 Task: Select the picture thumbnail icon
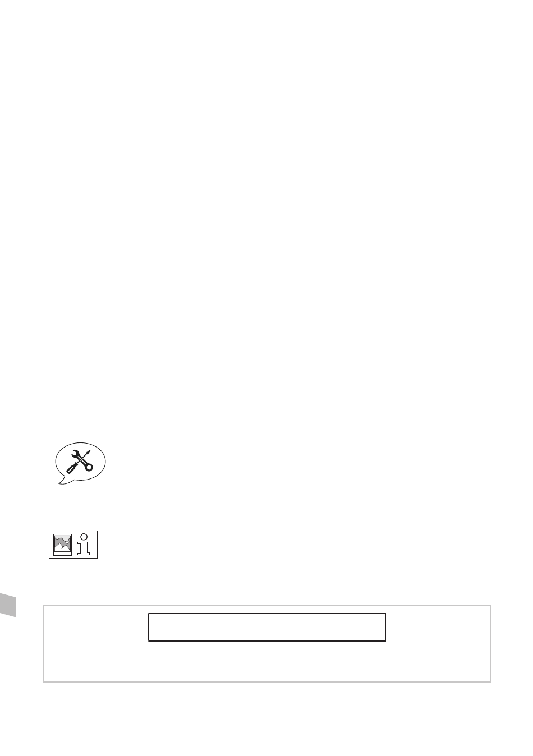tap(62, 545)
